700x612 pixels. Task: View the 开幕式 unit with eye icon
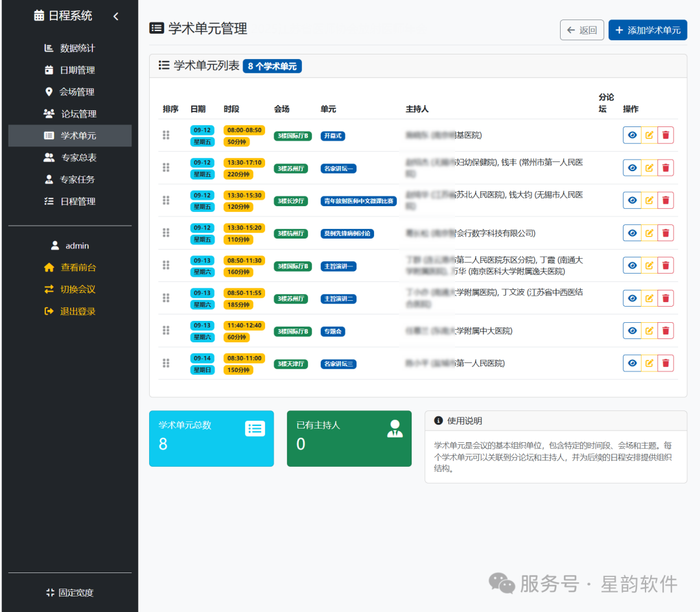(632, 135)
